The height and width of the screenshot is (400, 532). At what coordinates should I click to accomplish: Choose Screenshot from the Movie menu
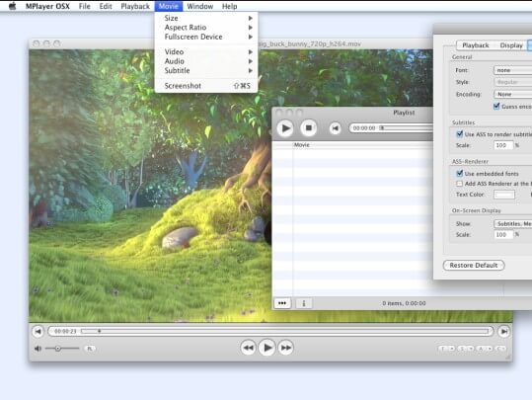click(206, 86)
